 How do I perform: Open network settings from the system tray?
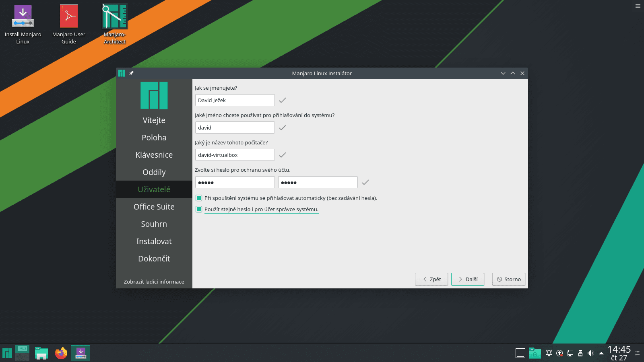570,353
